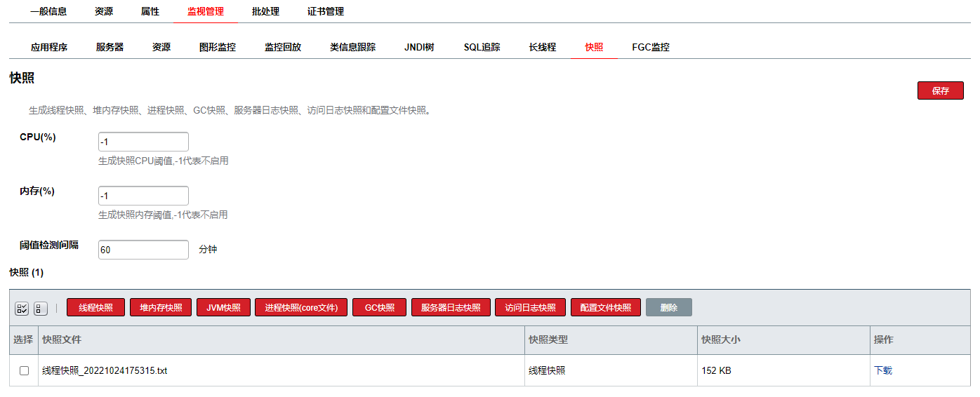The width and height of the screenshot is (980, 397).
Task: Open the SQL追踪 sub-tab
Action: click(482, 48)
